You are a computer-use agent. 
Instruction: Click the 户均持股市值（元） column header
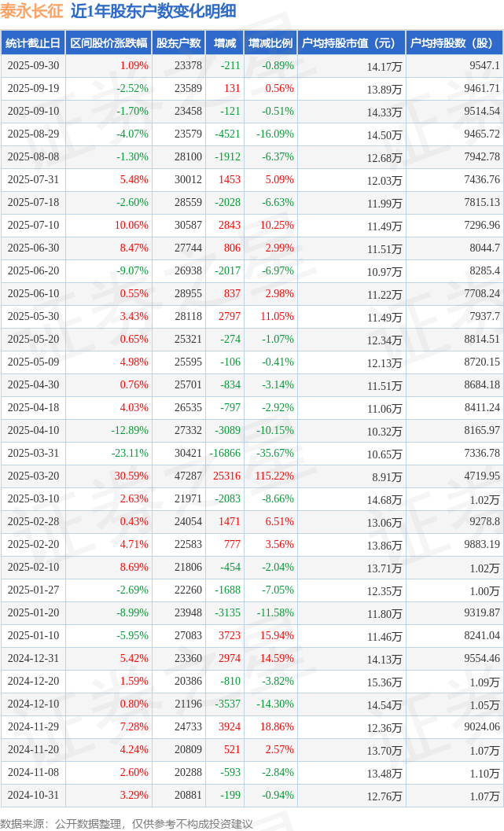[x=351, y=43]
